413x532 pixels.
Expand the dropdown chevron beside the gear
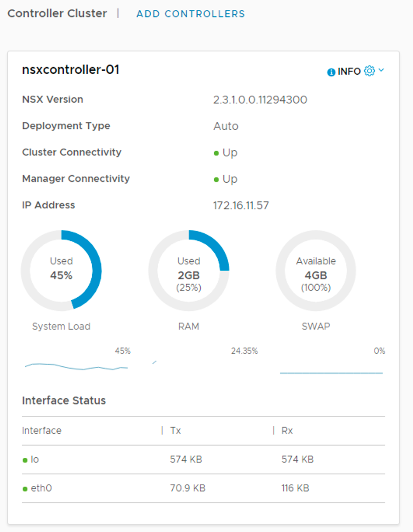click(x=381, y=70)
